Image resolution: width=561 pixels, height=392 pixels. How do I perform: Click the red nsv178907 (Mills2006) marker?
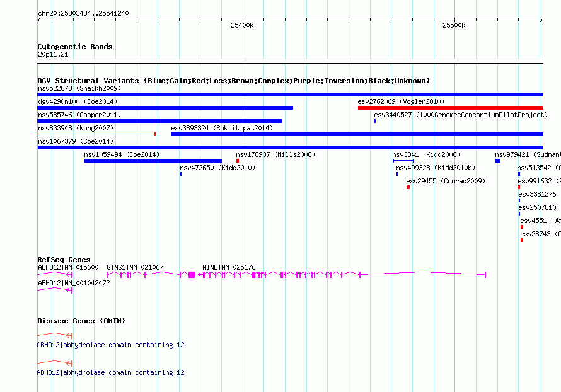tap(238, 161)
